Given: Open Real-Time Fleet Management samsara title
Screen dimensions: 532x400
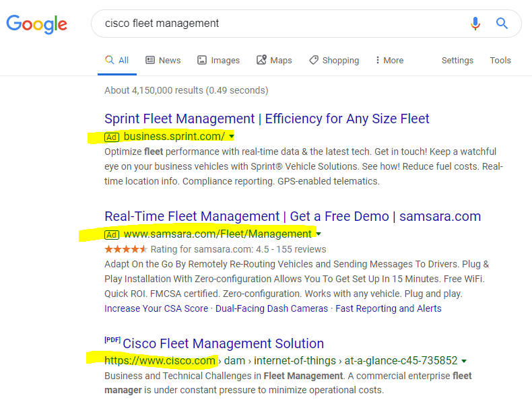Looking at the screenshot, I should (292, 216).
